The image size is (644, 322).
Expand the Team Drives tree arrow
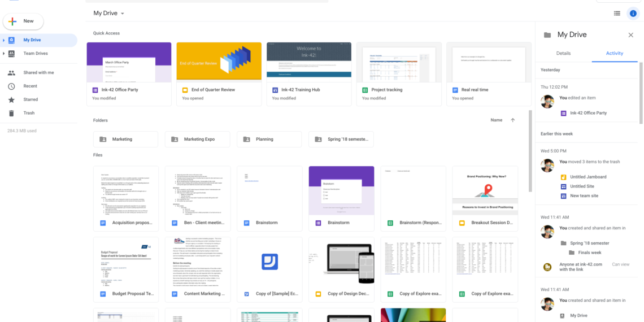tap(4, 54)
